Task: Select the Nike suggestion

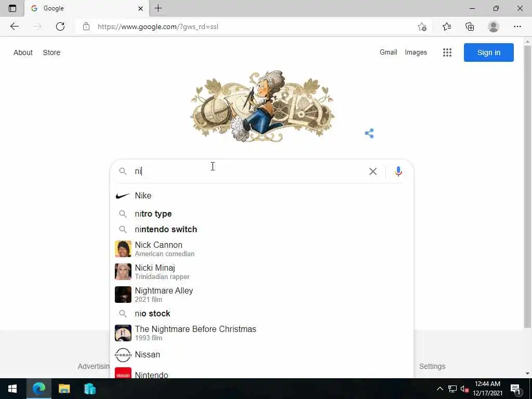Action: coord(262,195)
